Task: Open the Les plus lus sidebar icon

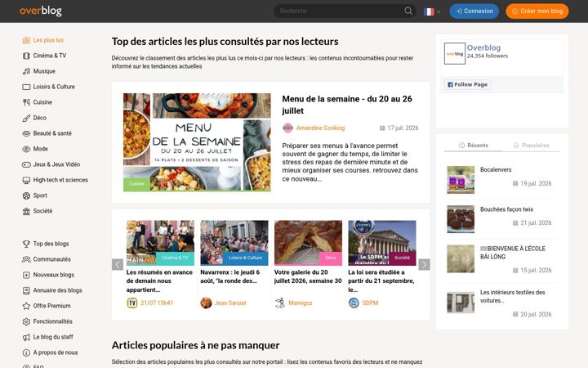Action: click(26, 40)
